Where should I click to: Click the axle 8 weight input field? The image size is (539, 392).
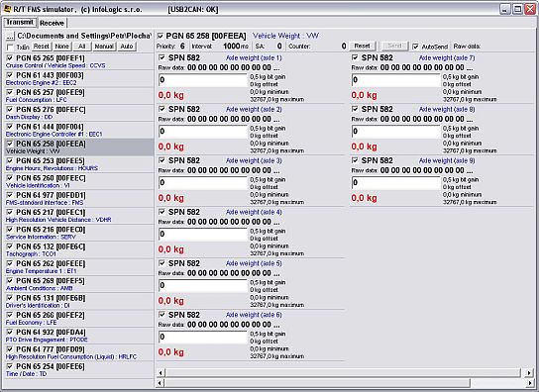[395, 132]
